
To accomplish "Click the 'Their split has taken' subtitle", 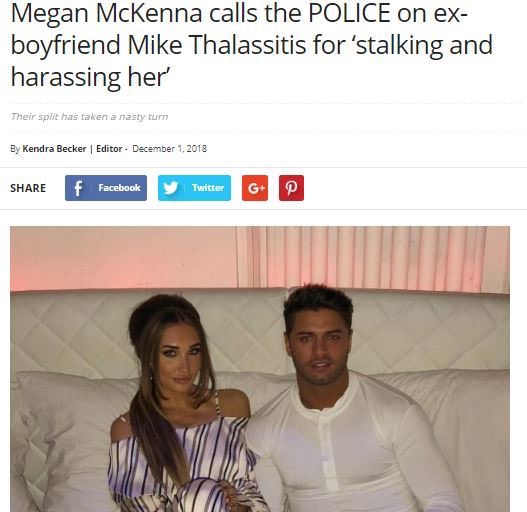I will (x=89, y=117).
